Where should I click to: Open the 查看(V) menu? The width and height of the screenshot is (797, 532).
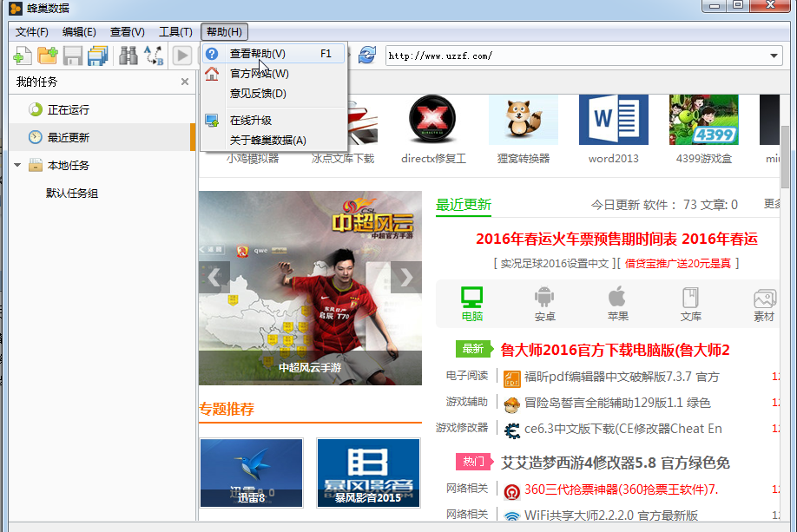coord(127,32)
